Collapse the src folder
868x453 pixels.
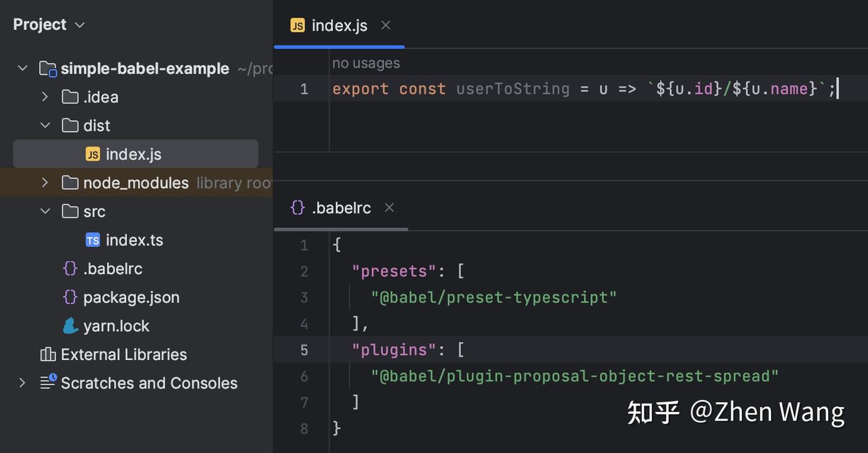click(x=45, y=211)
